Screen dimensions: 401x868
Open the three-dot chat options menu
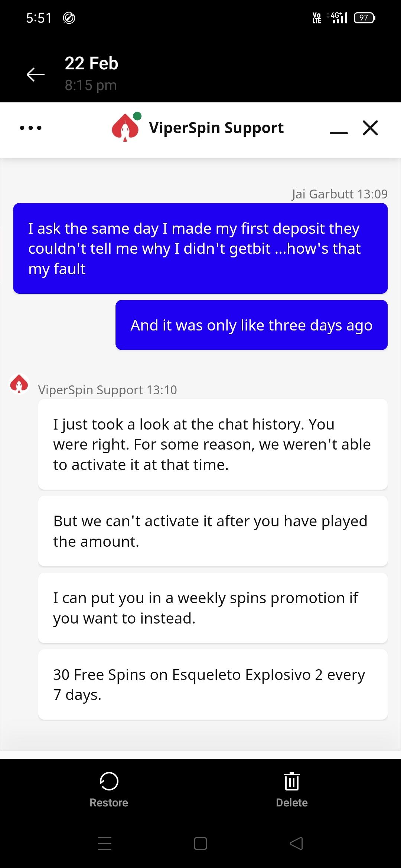[31, 128]
